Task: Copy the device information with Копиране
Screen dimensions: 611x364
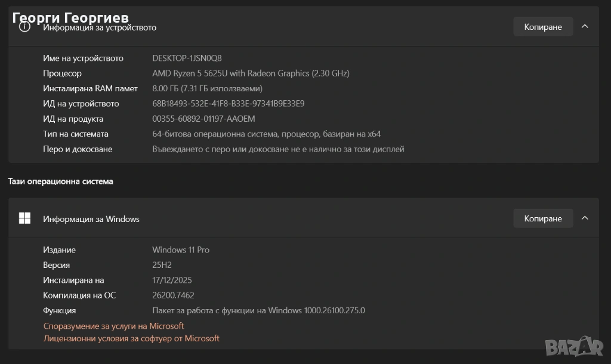Action: [543, 27]
